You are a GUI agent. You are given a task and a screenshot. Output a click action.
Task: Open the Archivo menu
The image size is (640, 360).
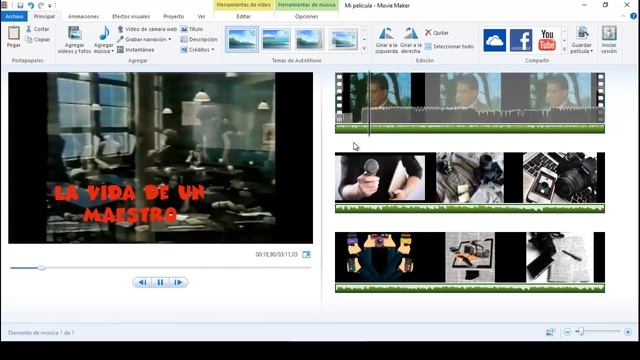point(14,16)
